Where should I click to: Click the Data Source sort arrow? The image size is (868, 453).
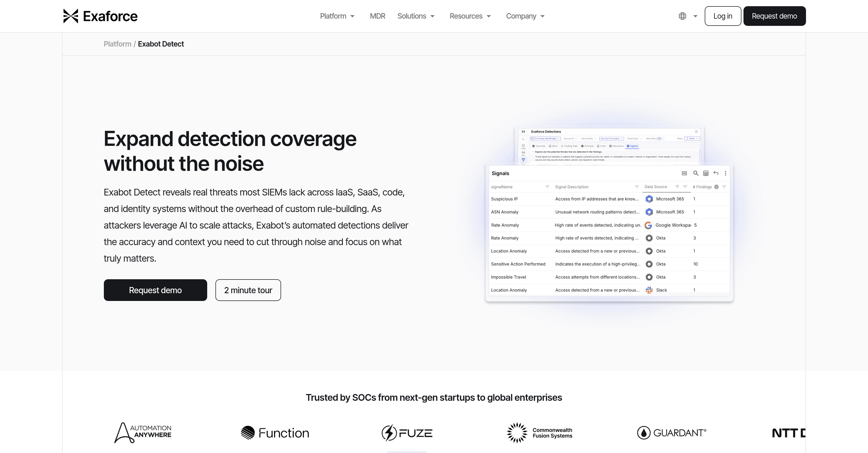[x=677, y=187]
